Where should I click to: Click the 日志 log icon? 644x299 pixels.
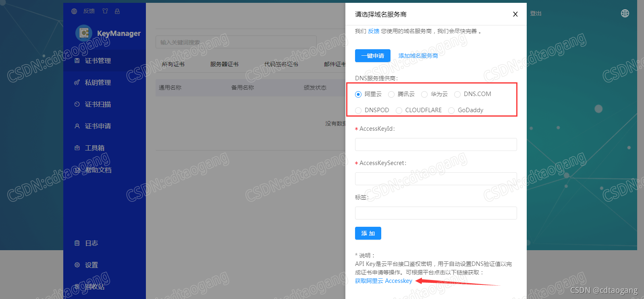click(x=77, y=243)
